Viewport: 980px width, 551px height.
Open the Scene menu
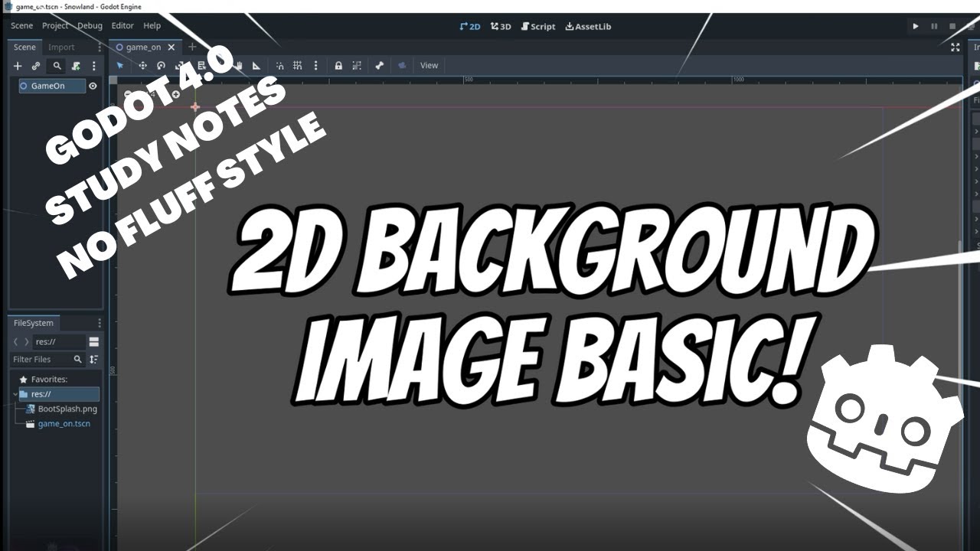tap(21, 25)
